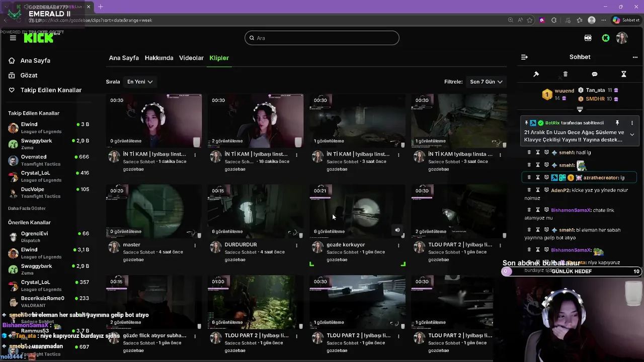Play the 'master' clip thumbnail

coord(154,211)
